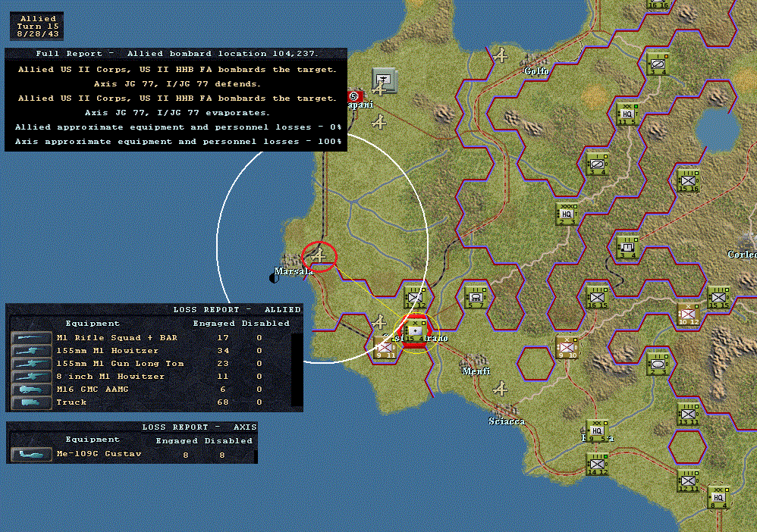Click the 'LOSS REPORT - ALLIED' title

(x=237, y=310)
